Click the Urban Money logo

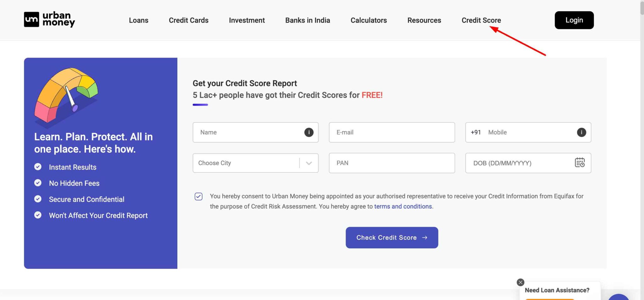49,19
